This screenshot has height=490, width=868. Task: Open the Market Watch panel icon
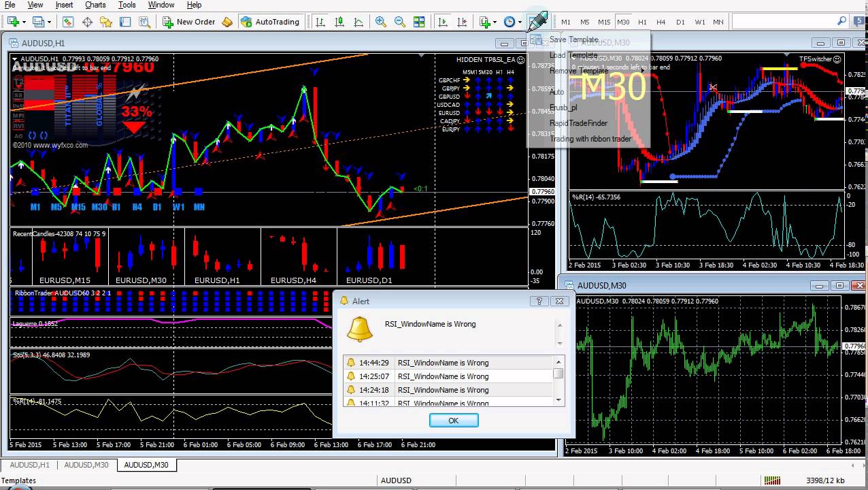[x=68, y=22]
